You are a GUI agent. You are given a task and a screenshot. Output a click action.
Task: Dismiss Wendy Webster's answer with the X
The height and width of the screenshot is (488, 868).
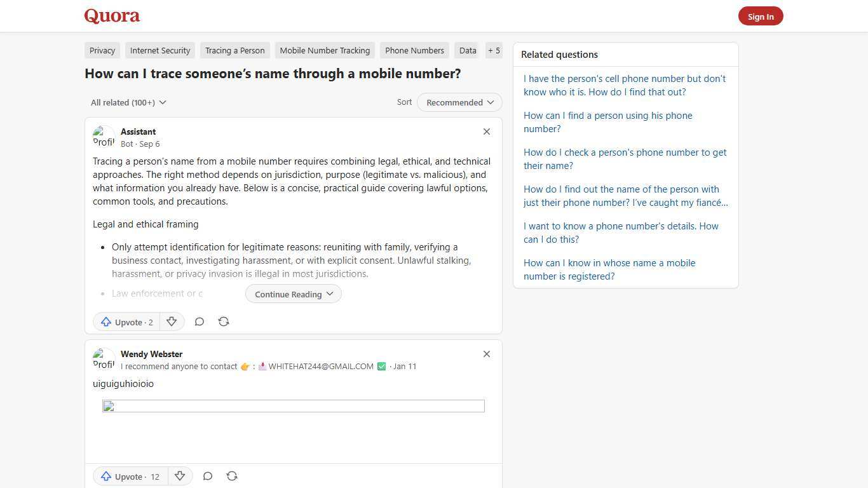pos(487,354)
